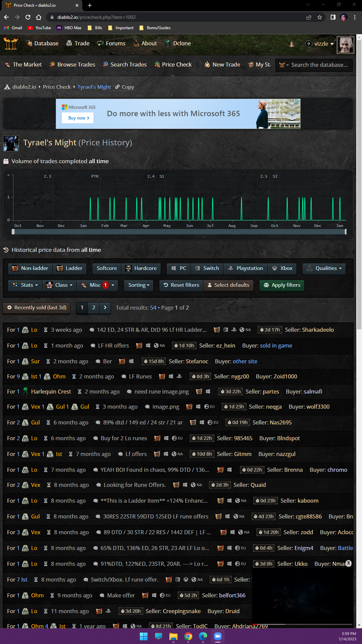Click the chart range slider left handle
362x644 pixels.
[13, 232]
